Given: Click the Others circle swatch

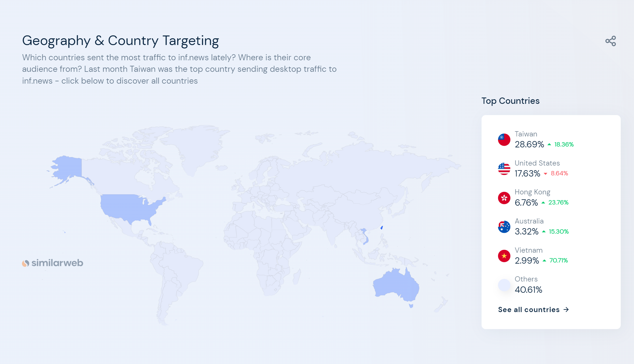Looking at the screenshot, I should (504, 285).
